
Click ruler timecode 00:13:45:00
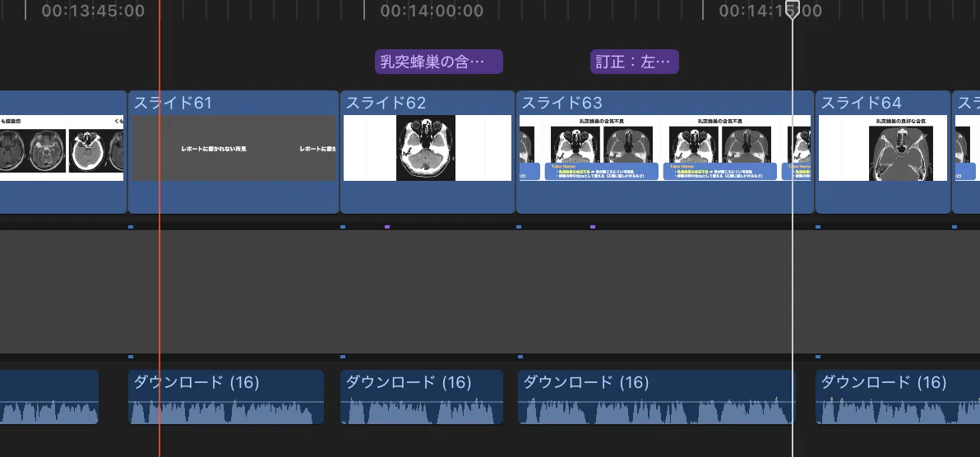(93, 11)
